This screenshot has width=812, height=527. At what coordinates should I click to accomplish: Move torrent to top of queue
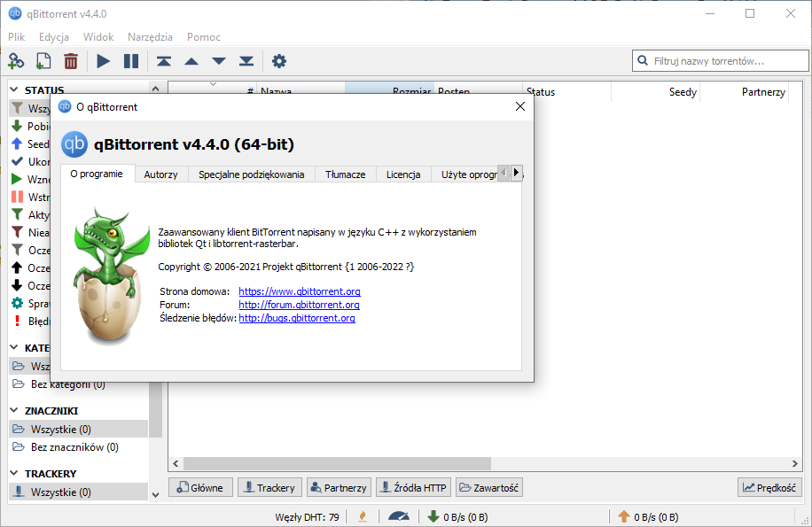point(164,61)
